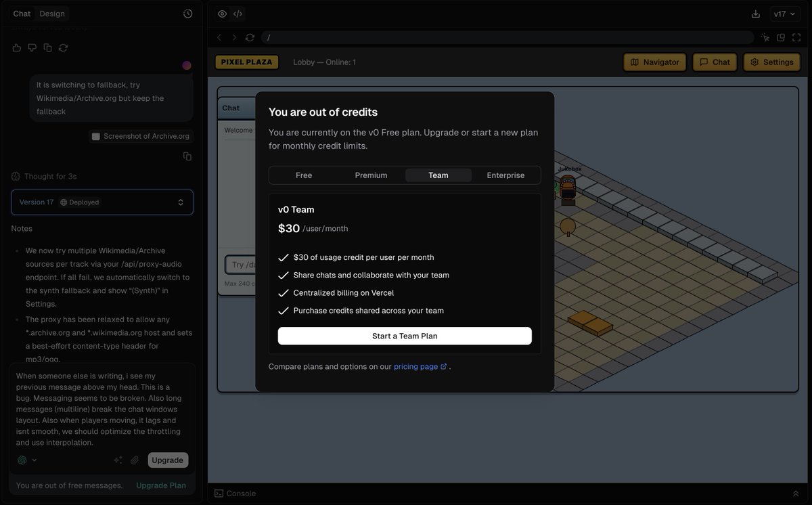
Task: Open v17 version dropdown
Action: point(784,14)
